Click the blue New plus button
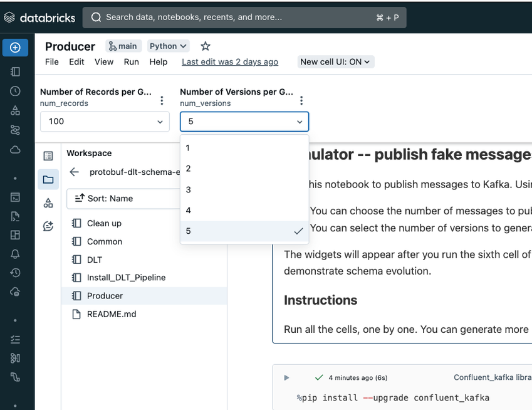 pos(15,48)
